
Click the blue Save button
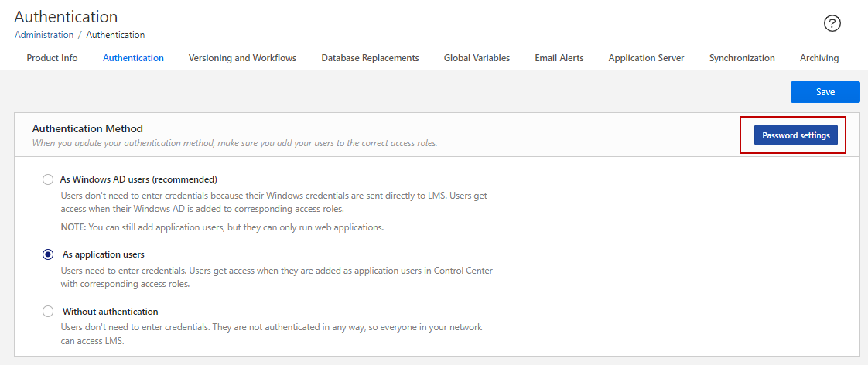point(825,92)
